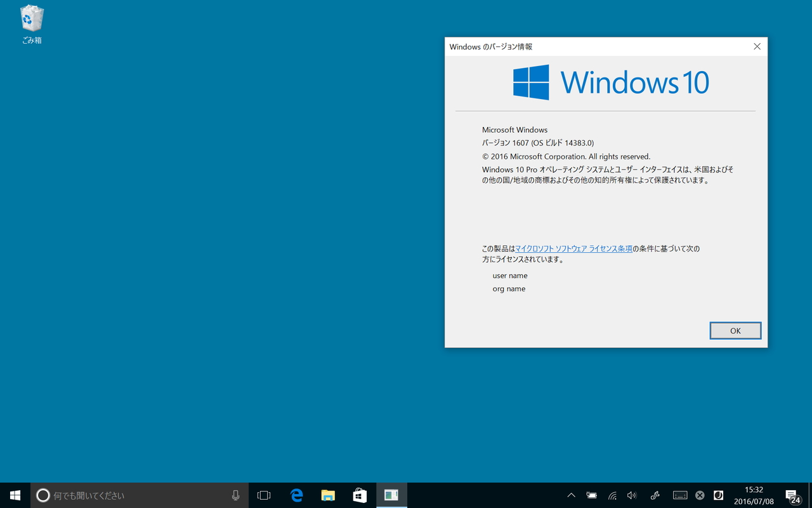Open Action Center showing 24 notifications
Image resolution: width=812 pixels, height=508 pixels.
click(792, 495)
